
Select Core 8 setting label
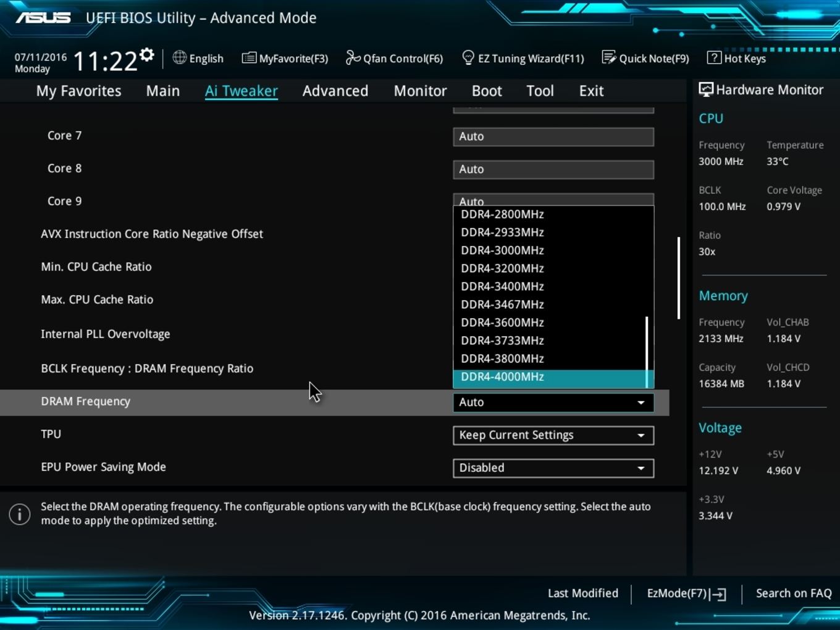pyautogui.click(x=64, y=168)
